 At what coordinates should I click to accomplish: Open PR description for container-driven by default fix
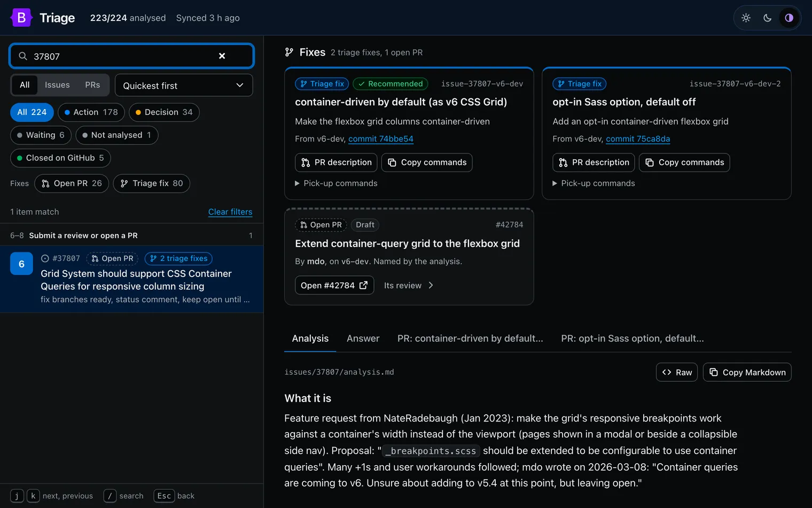click(x=336, y=163)
